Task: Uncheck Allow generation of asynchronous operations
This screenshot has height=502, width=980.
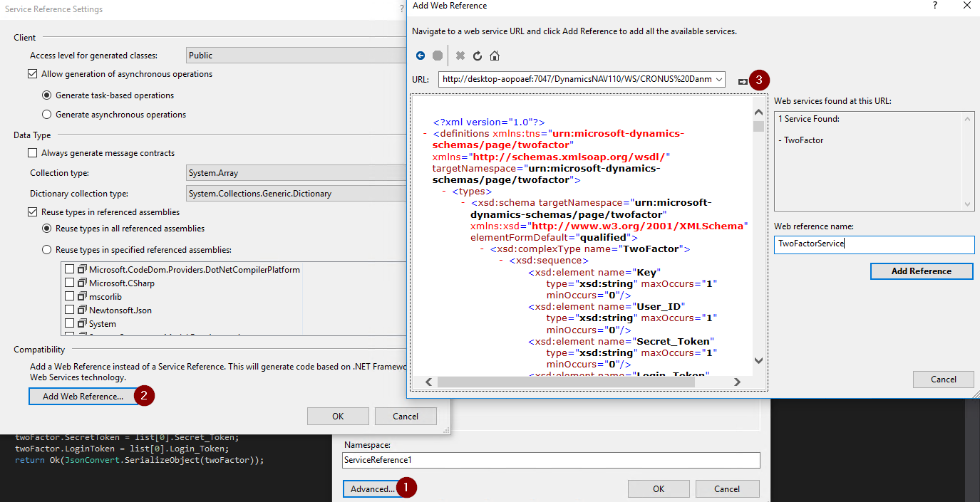Action: coord(32,73)
